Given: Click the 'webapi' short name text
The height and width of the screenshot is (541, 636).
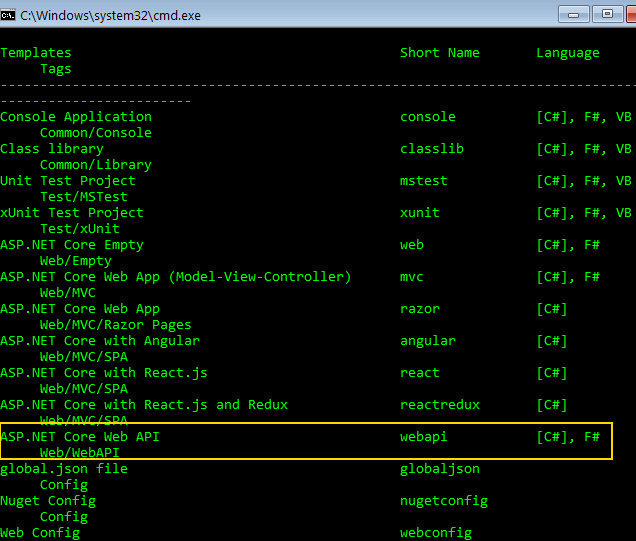Looking at the screenshot, I should point(424,437).
